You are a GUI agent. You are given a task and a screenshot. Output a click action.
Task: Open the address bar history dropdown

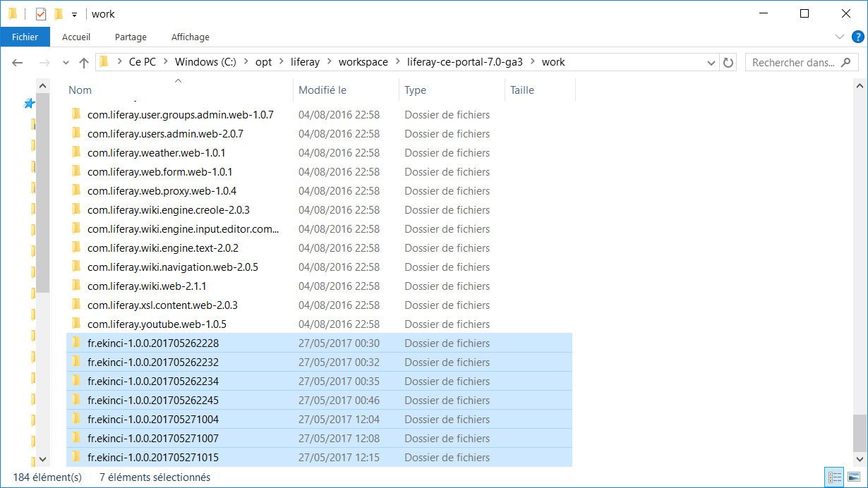[x=711, y=62]
